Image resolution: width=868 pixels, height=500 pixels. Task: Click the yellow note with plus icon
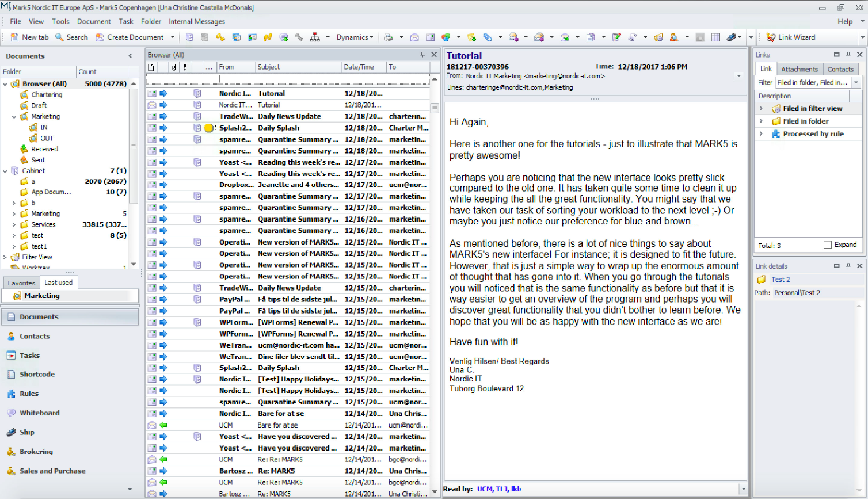click(471, 37)
